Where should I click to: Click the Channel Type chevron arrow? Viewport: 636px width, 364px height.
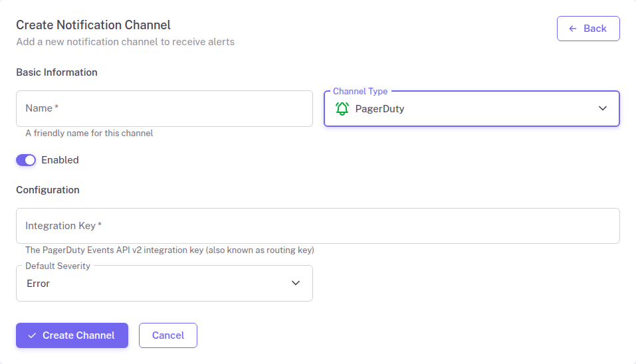pos(603,109)
